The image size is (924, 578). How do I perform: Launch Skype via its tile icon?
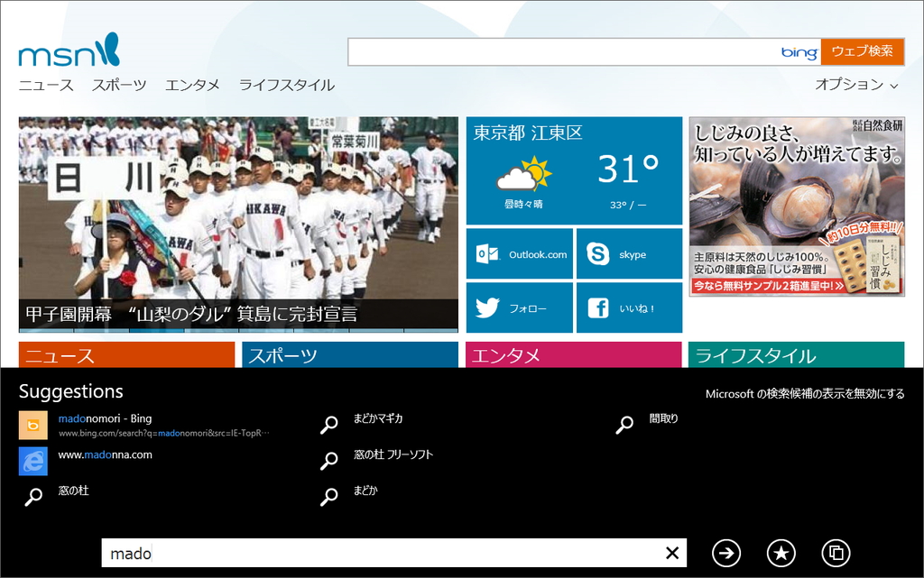[596, 253]
